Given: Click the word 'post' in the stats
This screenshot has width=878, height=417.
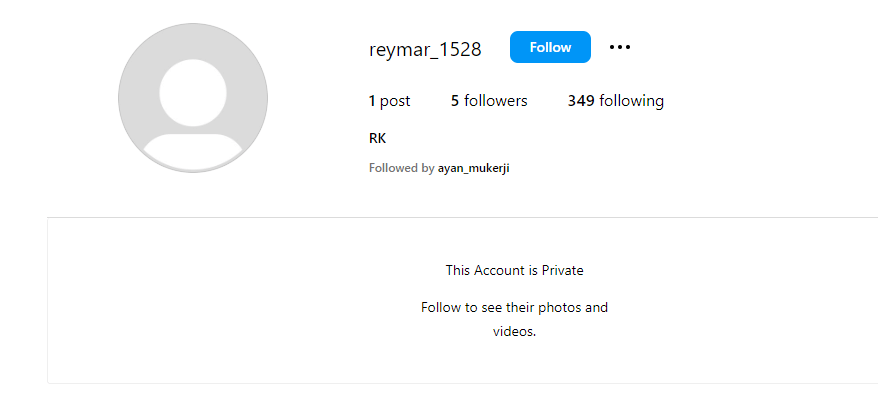Looking at the screenshot, I should click(x=395, y=101).
